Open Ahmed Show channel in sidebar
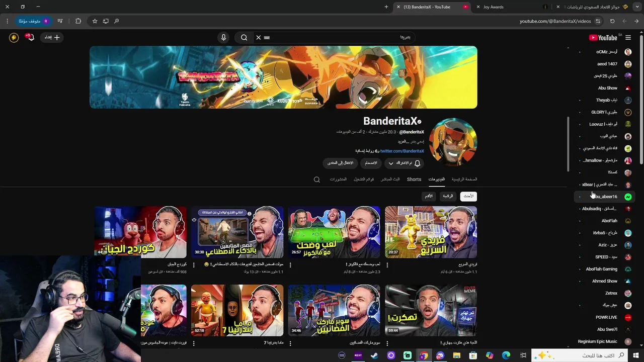644x362 pixels. tap(605, 281)
